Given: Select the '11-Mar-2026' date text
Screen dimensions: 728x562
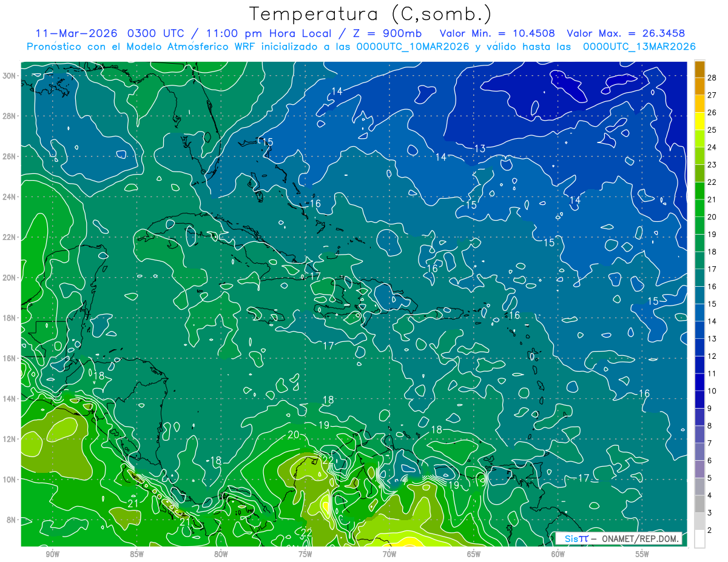Looking at the screenshot, I should [76, 33].
